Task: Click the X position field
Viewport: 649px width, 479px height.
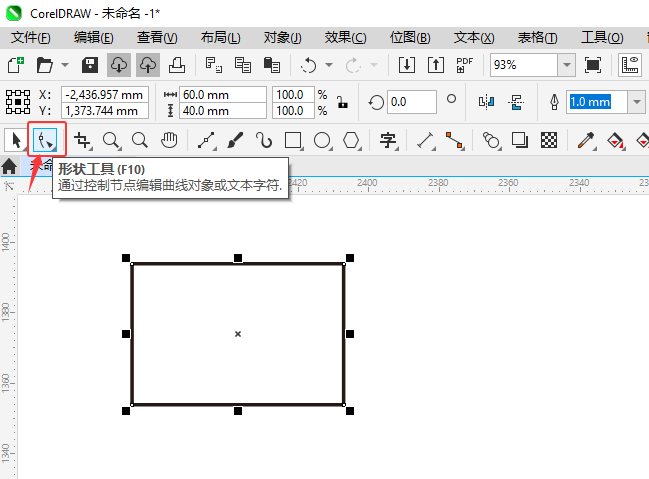Action: coord(105,95)
